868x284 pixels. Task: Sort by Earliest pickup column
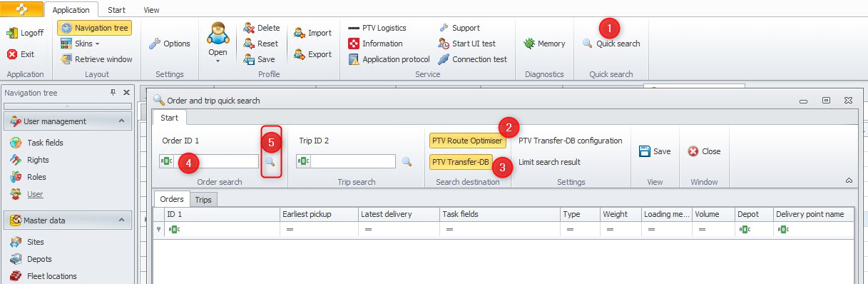click(319, 214)
